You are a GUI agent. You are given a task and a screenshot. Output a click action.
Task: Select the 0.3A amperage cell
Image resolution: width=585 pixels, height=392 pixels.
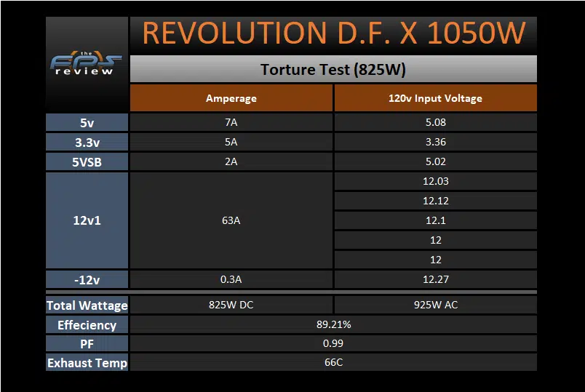pos(231,279)
